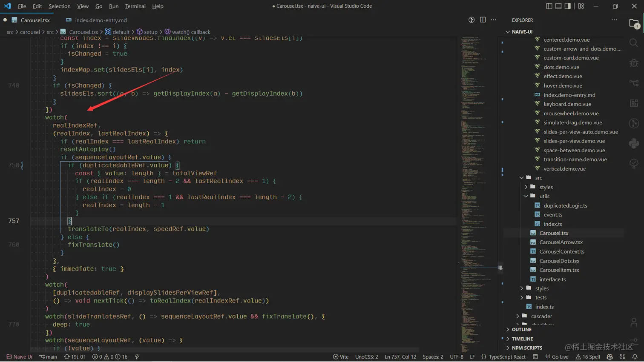Click the split editor right icon
The height and width of the screenshot is (362, 644).
pos(483,20)
